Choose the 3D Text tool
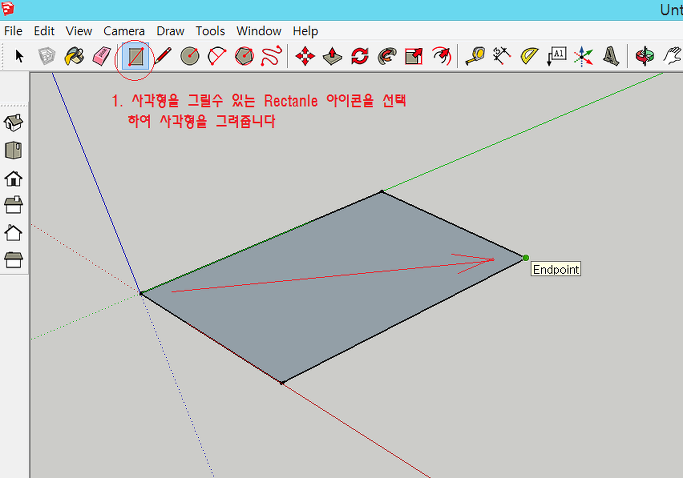The height and width of the screenshot is (478, 683). pyautogui.click(x=611, y=56)
